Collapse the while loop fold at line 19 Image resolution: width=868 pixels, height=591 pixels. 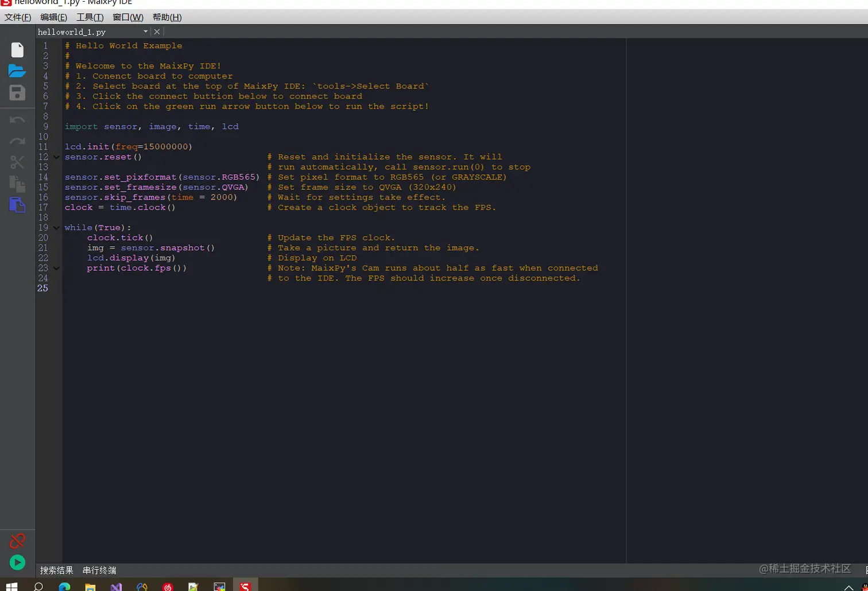click(x=56, y=228)
